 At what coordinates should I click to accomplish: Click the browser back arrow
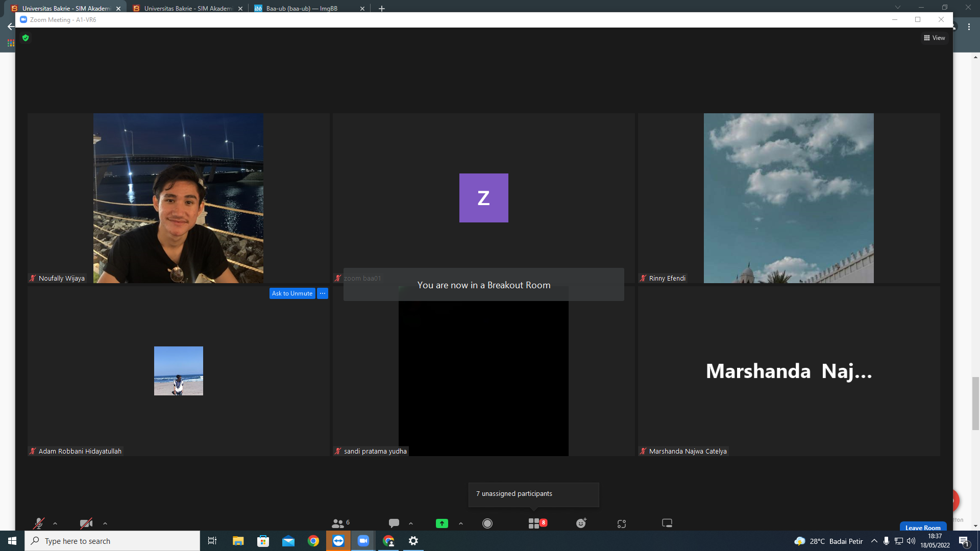coord(11,27)
